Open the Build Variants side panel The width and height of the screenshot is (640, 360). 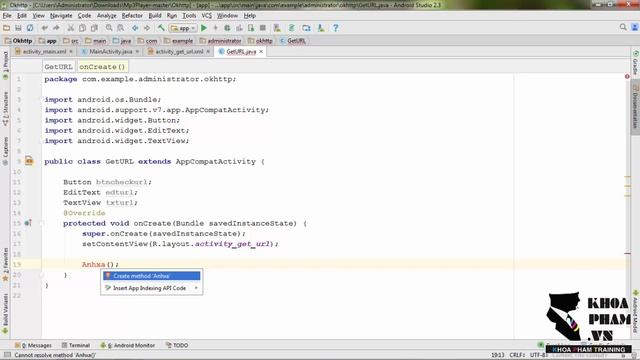pyautogui.click(x=5, y=313)
